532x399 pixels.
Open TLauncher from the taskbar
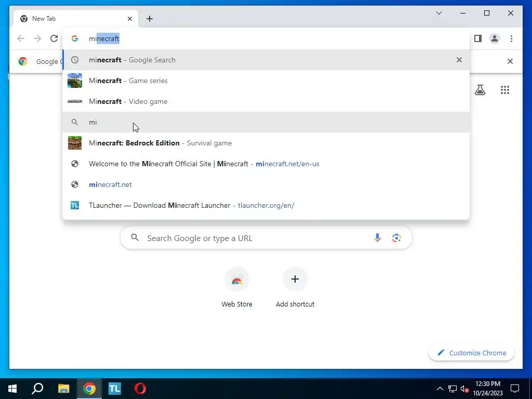pyautogui.click(x=115, y=389)
